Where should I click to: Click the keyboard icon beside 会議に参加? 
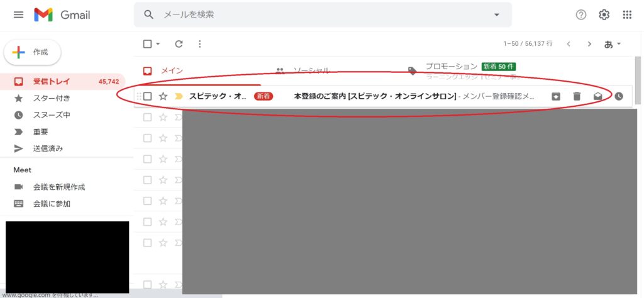pyautogui.click(x=18, y=204)
